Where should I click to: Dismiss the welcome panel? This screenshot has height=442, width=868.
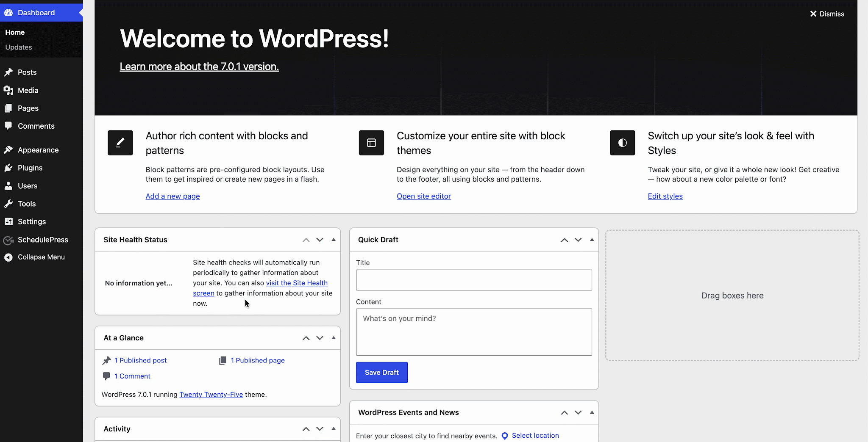827,14
